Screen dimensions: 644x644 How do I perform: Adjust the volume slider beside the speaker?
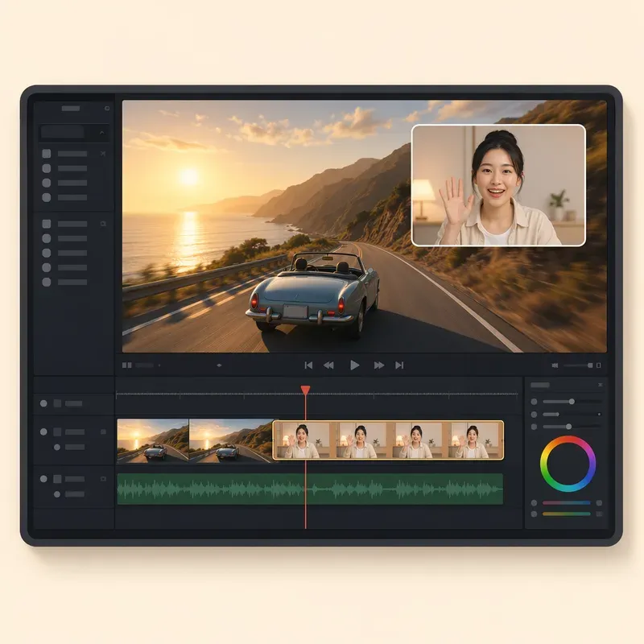click(578, 365)
